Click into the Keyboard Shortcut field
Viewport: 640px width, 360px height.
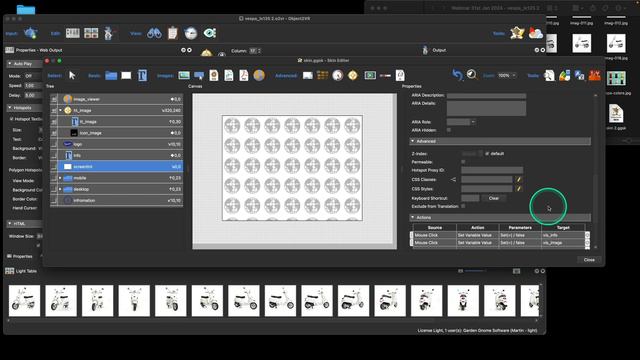[x=470, y=198]
